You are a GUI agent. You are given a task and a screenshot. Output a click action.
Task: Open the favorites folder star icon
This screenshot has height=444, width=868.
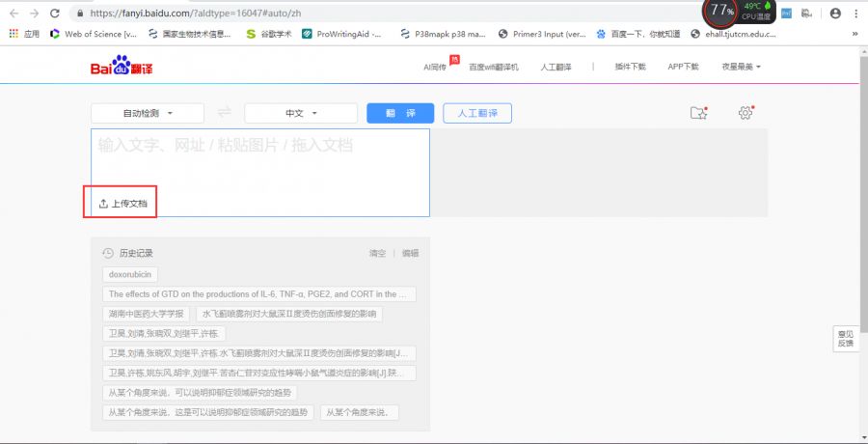tap(698, 113)
